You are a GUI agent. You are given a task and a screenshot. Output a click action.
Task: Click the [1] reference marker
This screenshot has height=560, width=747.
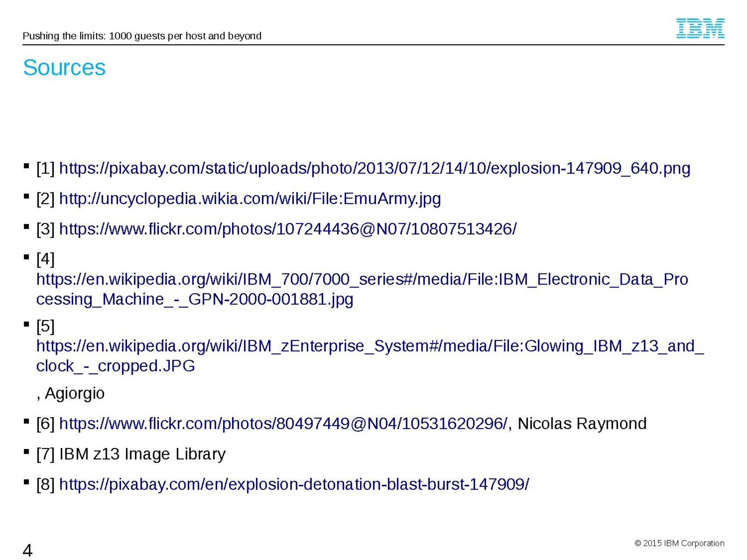coord(45,168)
